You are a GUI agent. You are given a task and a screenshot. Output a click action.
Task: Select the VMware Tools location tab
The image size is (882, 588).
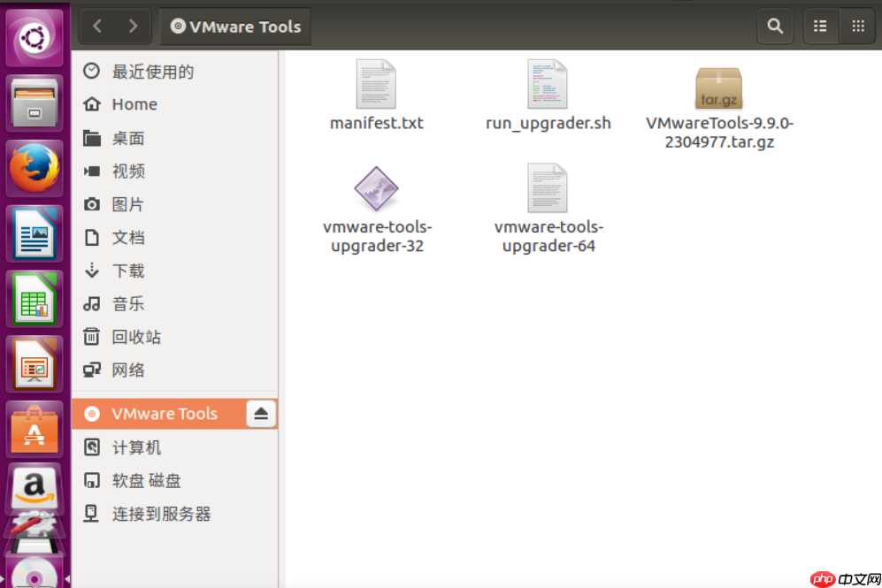(234, 26)
